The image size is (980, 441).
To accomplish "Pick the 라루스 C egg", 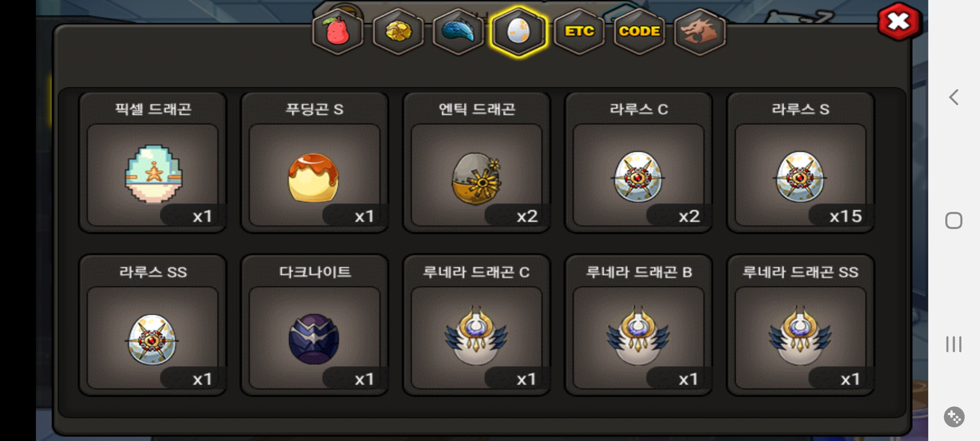I will (x=639, y=163).
